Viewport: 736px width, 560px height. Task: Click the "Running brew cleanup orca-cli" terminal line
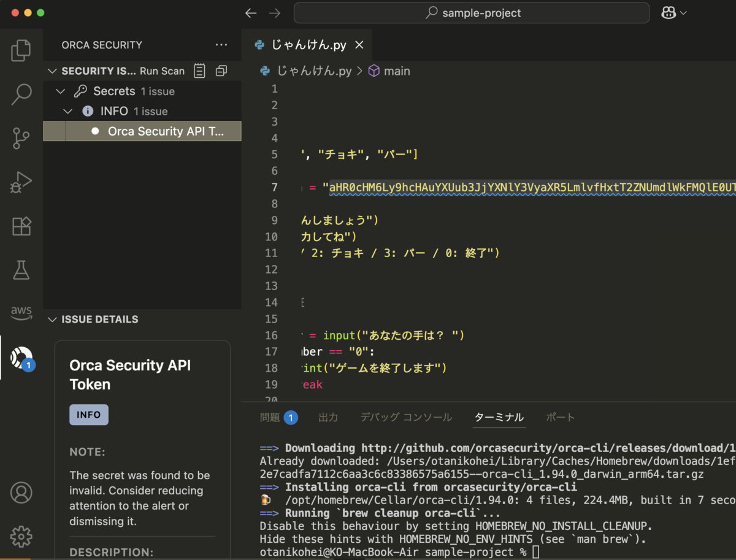pos(380,513)
